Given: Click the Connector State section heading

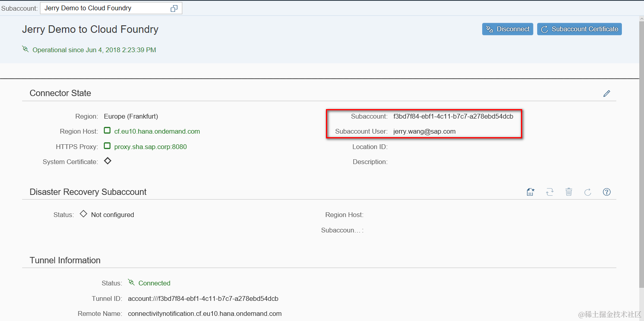Looking at the screenshot, I should pyautogui.click(x=60, y=93).
